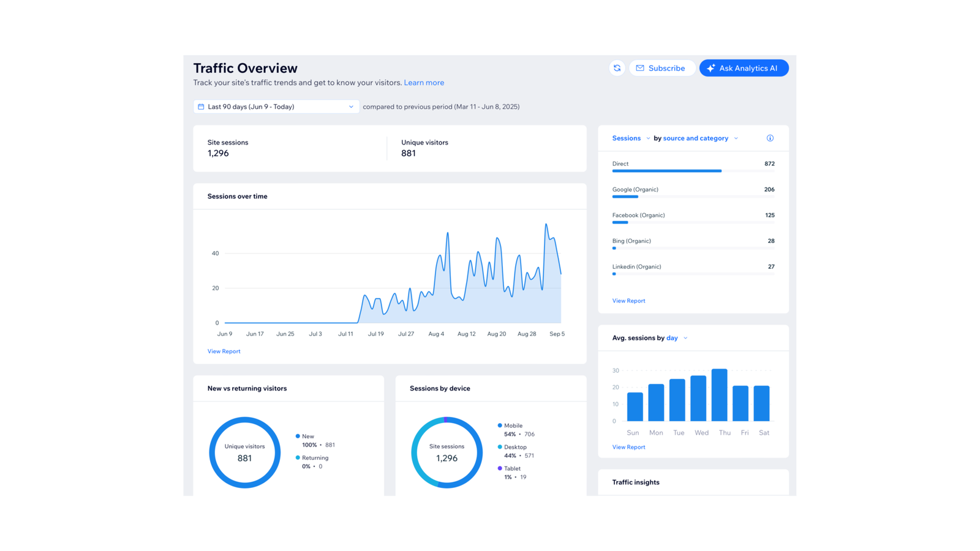Image resolution: width=980 pixels, height=551 pixels.
Task: Open the Last 90 days date range dropdown
Action: pos(276,107)
